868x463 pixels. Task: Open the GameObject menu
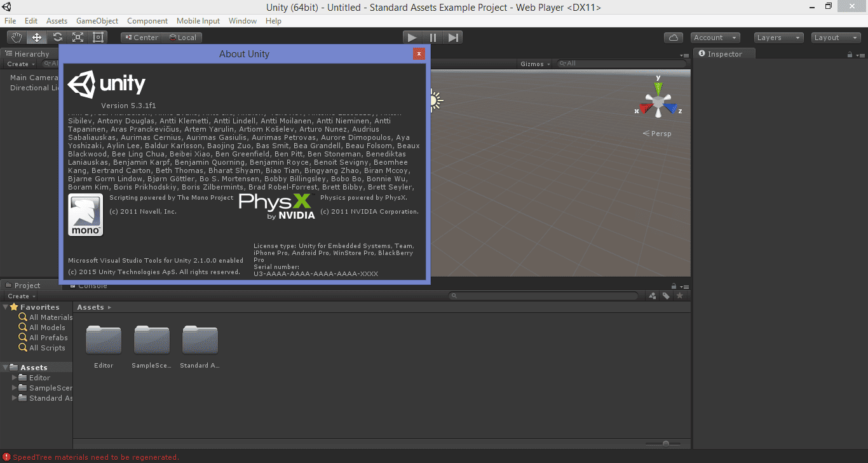97,21
